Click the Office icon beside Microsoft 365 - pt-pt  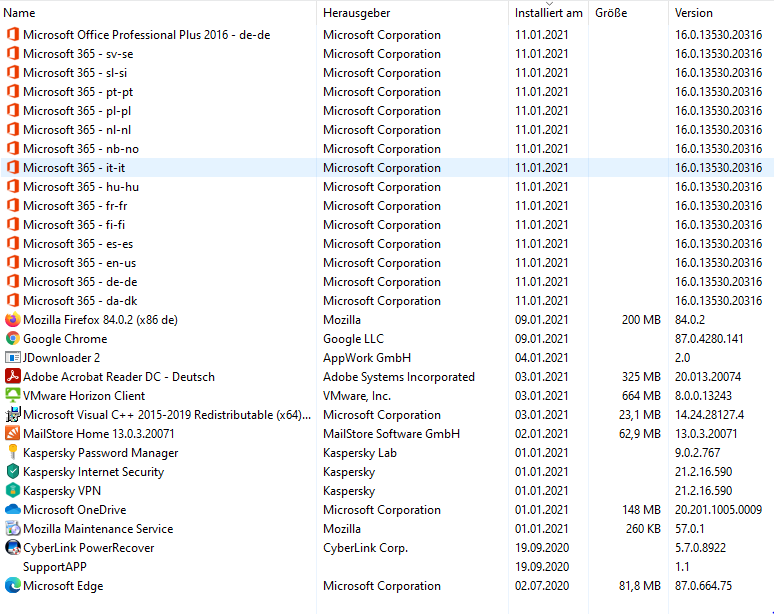[13, 91]
